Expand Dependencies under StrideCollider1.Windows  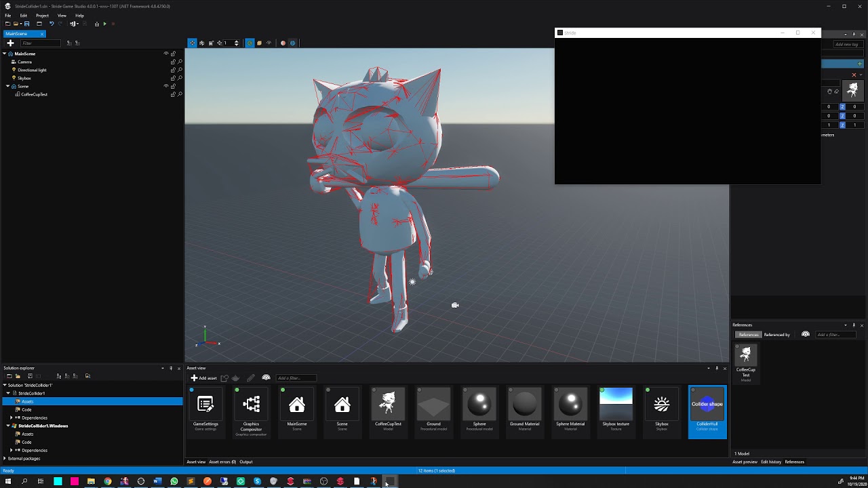(x=12, y=450)
